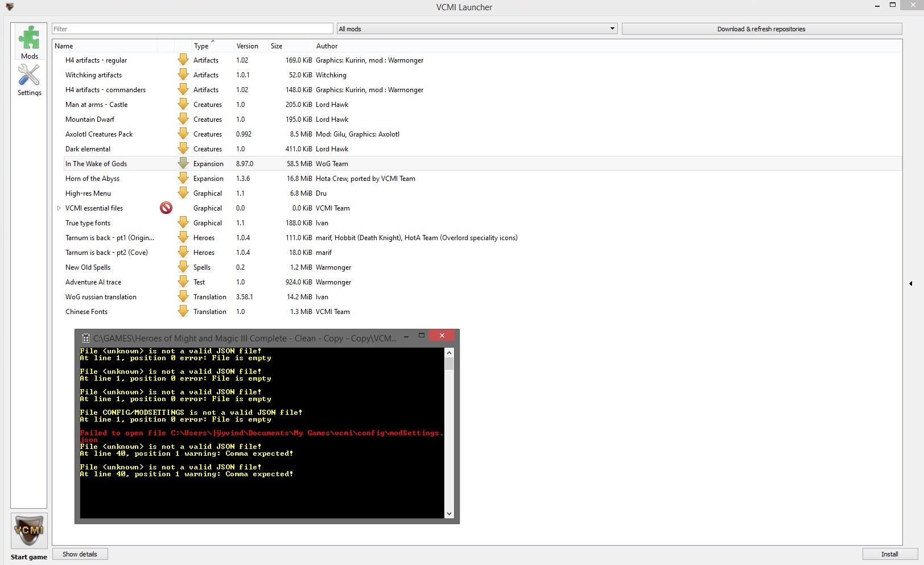Click download arrow for Chinese Fonts
This screenshot has width=924, height=565.
(x=183, y=311)
